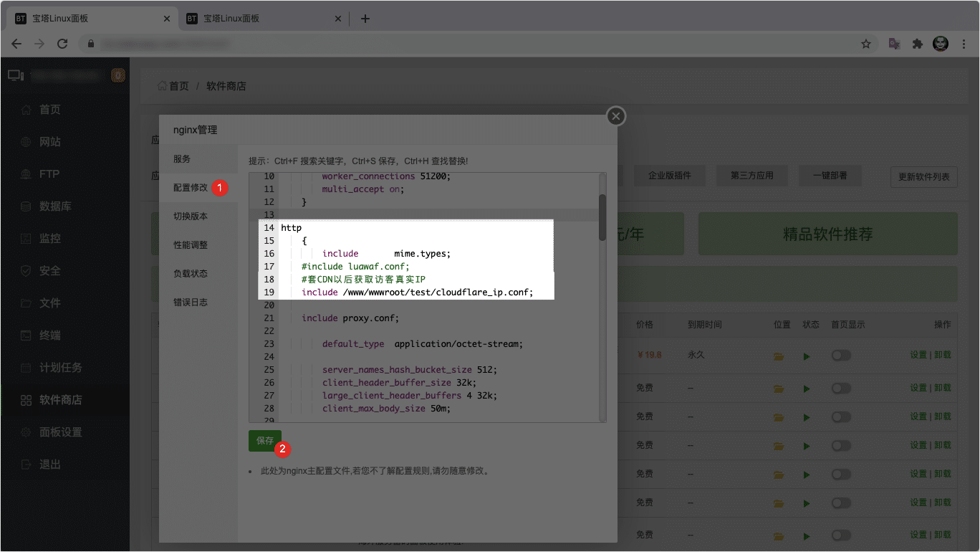
Task: Bookmark this page with the star icon
Action: tap(866, 44)
